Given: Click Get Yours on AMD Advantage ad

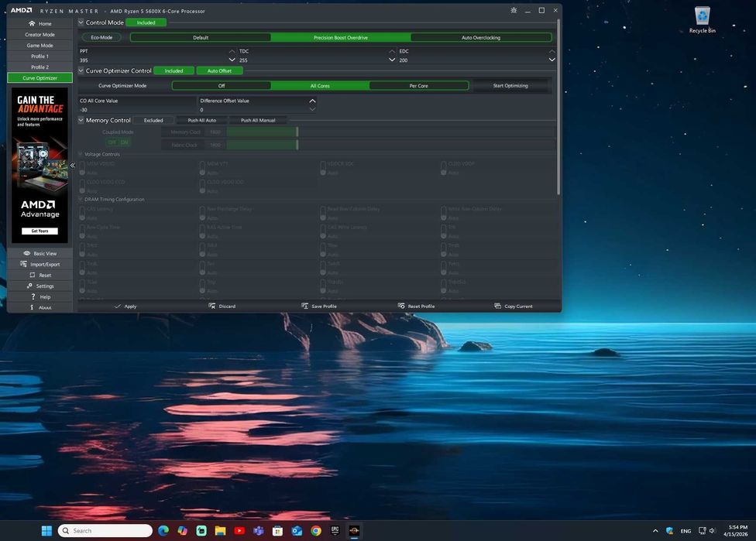Looking at the screenshot, I should (x=40, y=231).
